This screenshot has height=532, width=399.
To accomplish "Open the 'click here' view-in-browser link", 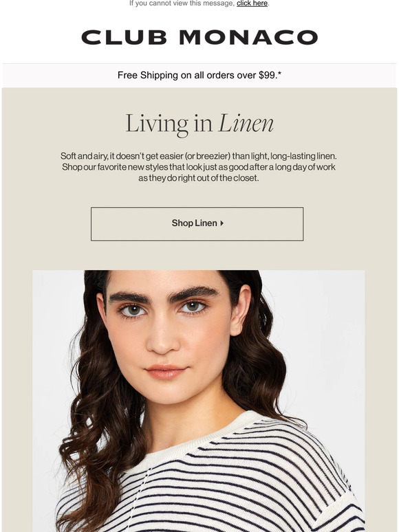I will [252, 3].
